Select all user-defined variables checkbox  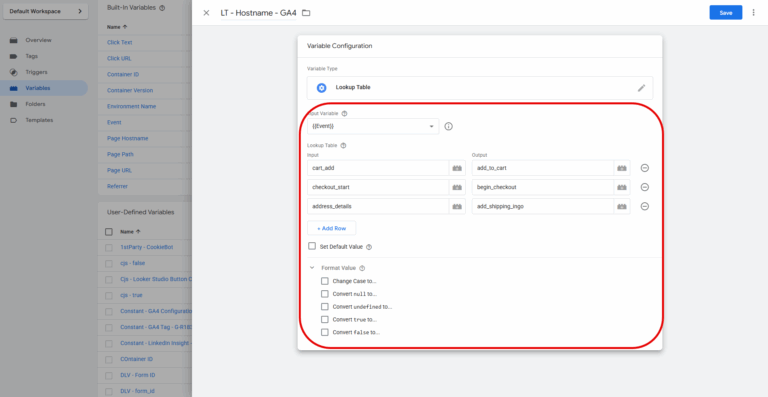click(x=109, y=232)
